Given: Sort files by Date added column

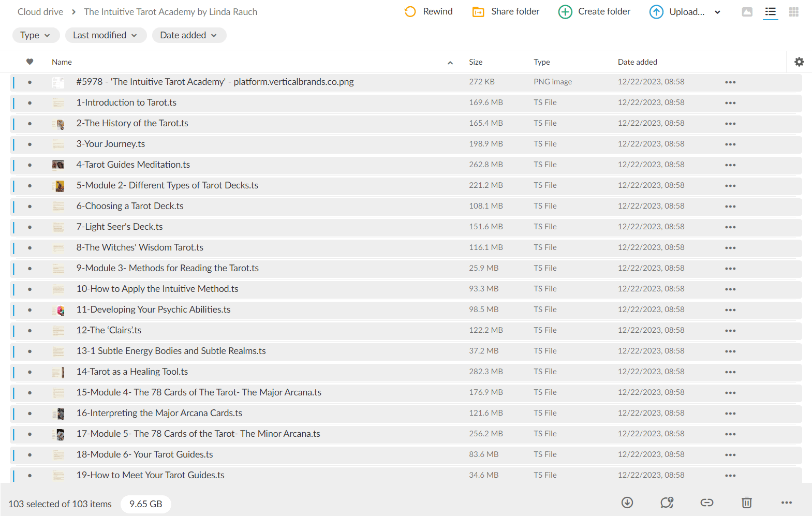Looking at the screenshot, I should click(x=638, y=62).
